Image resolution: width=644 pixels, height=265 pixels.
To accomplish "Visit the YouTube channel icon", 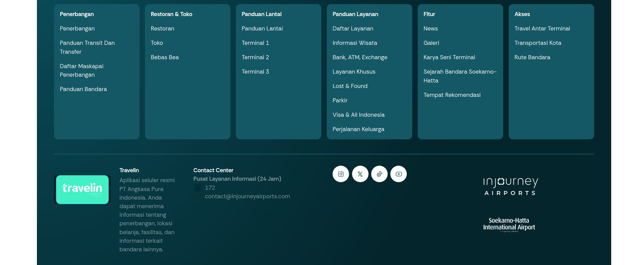I will [x=398, y=174].
